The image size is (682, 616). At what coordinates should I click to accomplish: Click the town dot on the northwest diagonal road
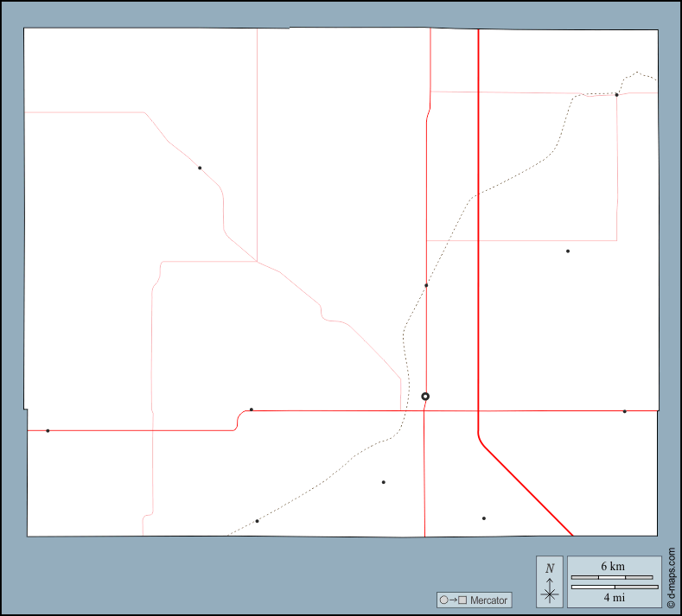click(200, 168)
